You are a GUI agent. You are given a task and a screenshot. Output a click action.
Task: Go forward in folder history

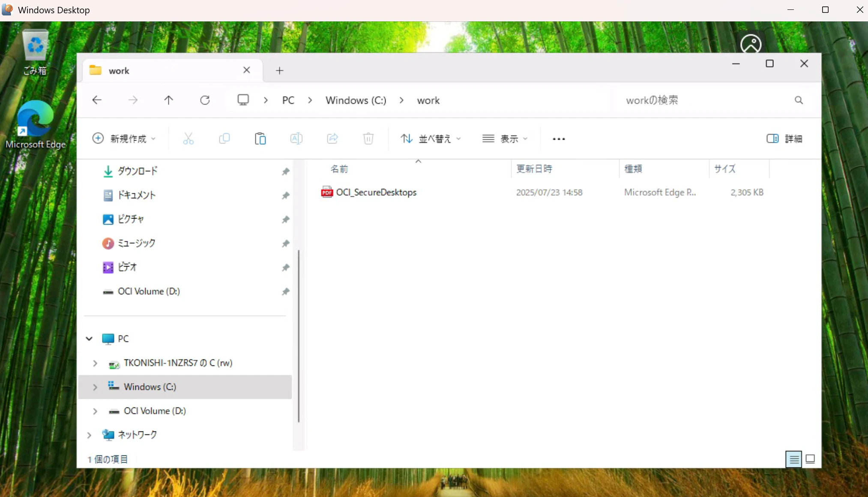click(x=133, y=100)
